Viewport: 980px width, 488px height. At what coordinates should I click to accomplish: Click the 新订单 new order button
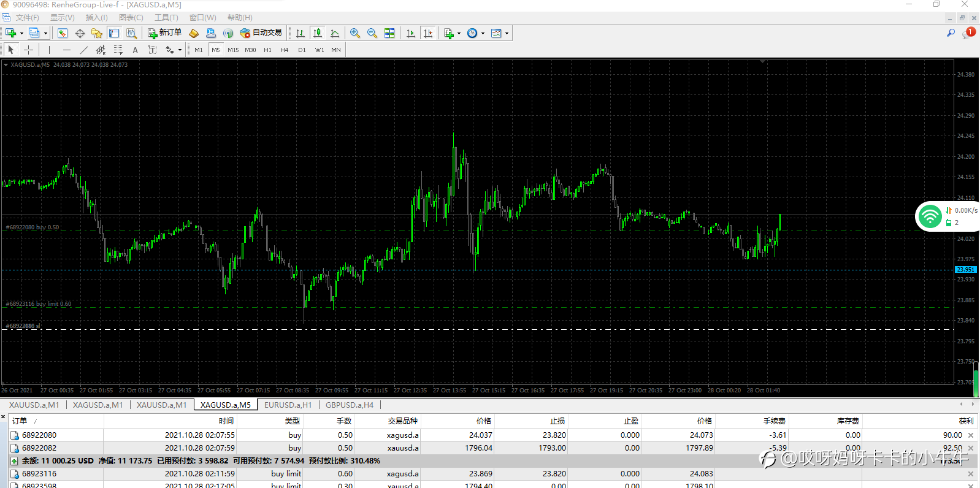tap(164, 33)
